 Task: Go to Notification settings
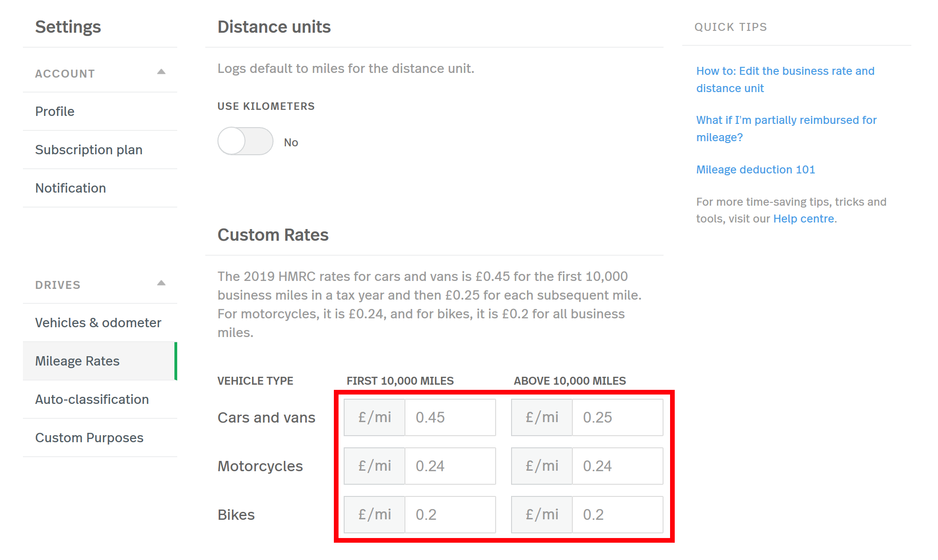tap(100, 188)
